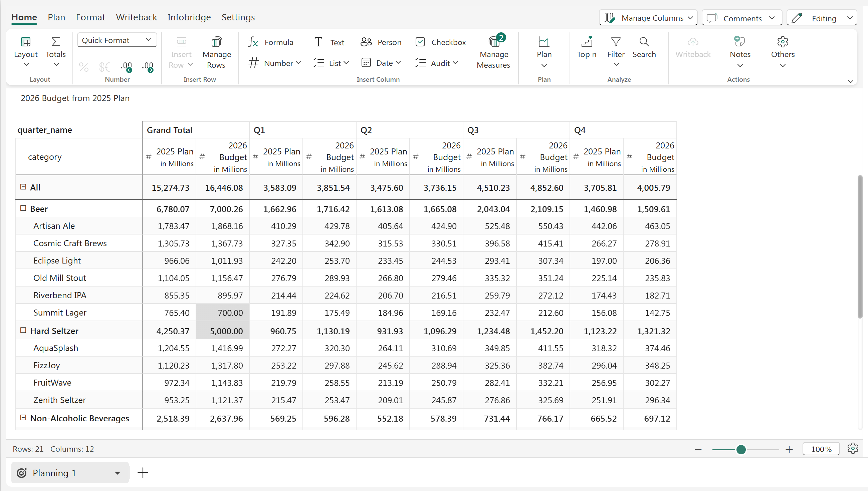The height and width of the screenshot is (491, 868).
Task: Switch to the Writeback tab
Action: (136, 17)
